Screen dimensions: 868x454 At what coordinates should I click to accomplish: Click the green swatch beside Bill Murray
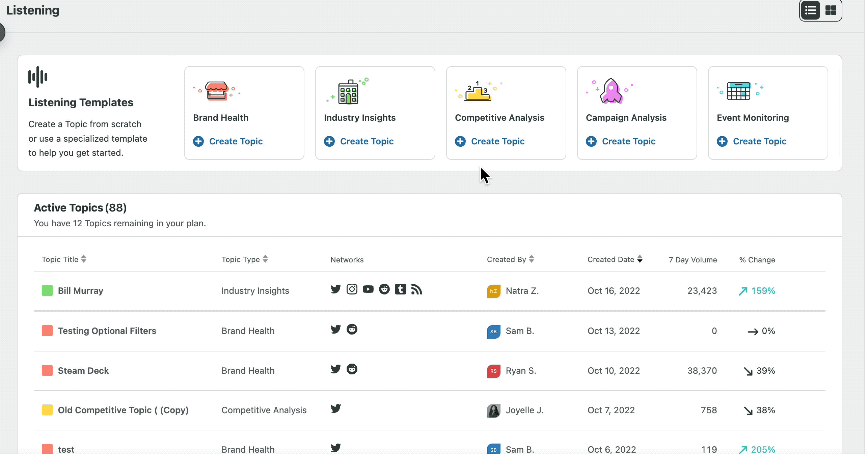tap(47, 291)
